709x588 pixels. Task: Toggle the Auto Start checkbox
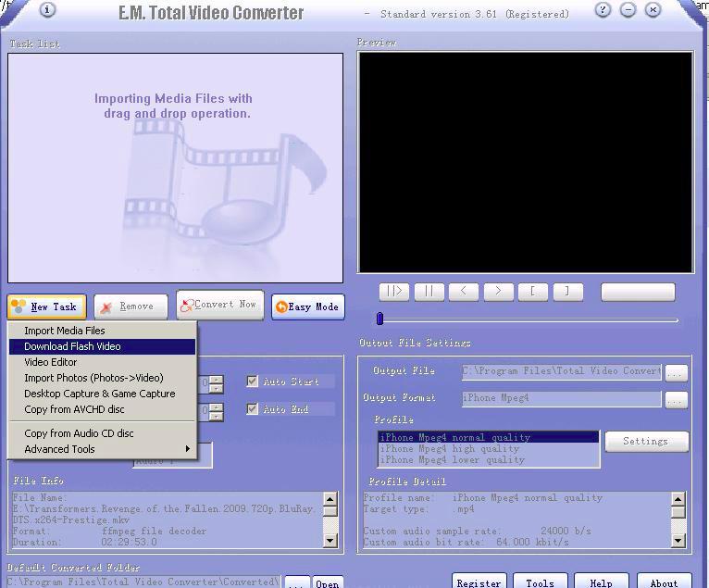[x=252, y=382]
